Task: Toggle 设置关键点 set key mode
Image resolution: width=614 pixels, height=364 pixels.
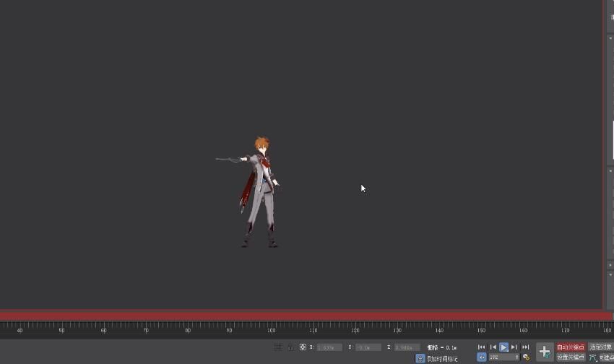Action: coord(571,357)
